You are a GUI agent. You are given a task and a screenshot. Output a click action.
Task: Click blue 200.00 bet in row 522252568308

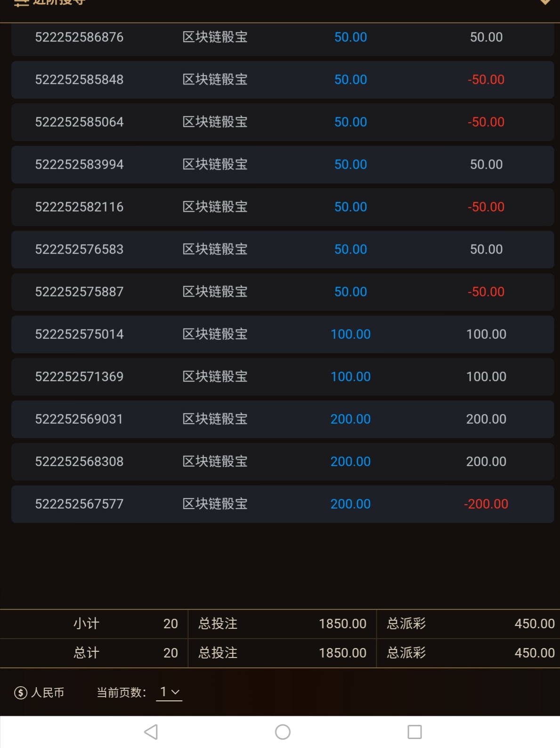click(350, 461)
